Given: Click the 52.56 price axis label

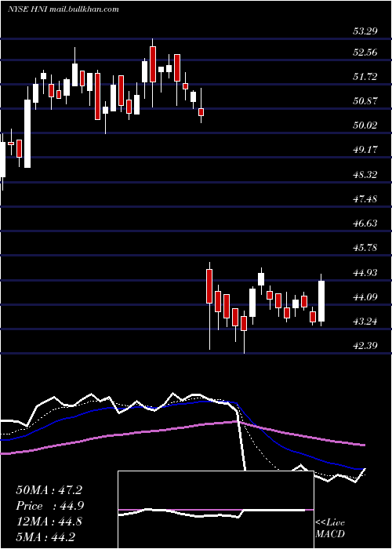Looking at the screenshot, I should pyautogui.click(x=365, y=53).
